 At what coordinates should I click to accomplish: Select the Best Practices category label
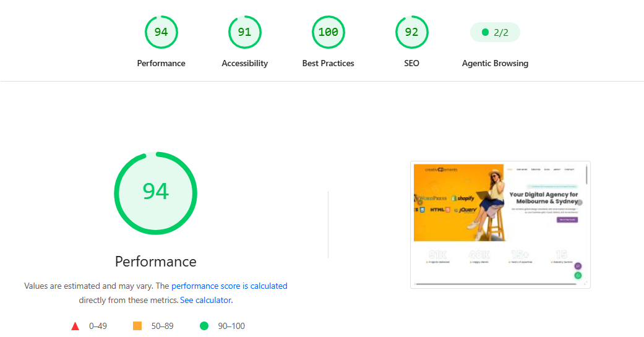pos(328,63)
